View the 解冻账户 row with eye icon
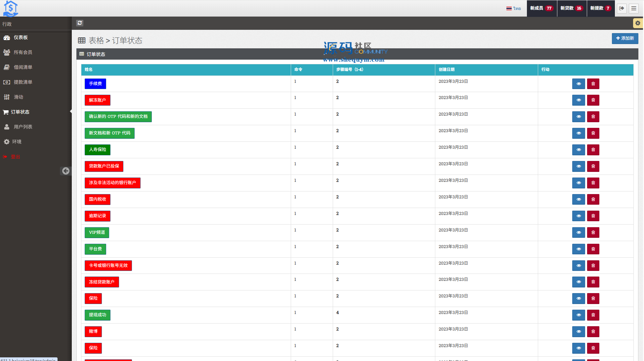 click(x=579, y=100)
